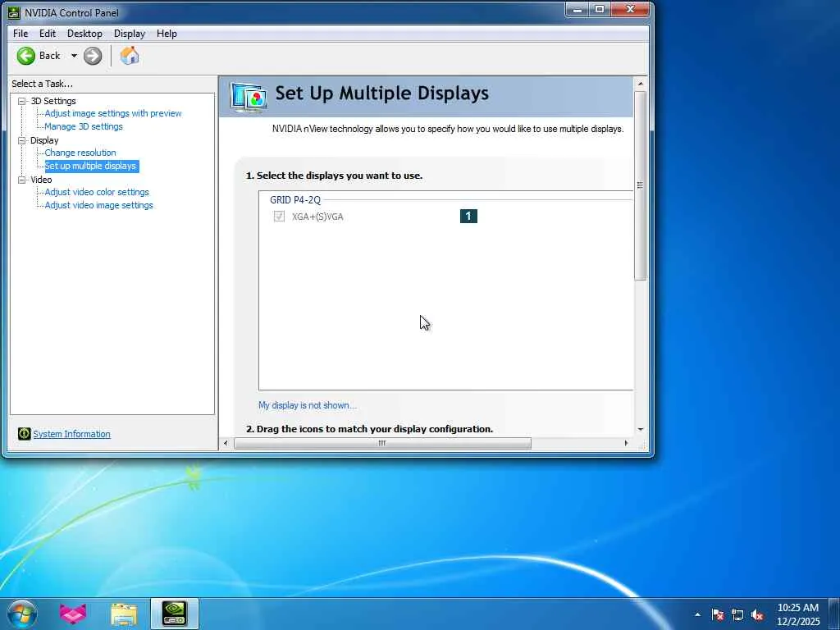Image resolution: width=840 pixels, height=630 pixels.
Task: Click the 3D Settings tree label
Action: [x=53, y=101]
